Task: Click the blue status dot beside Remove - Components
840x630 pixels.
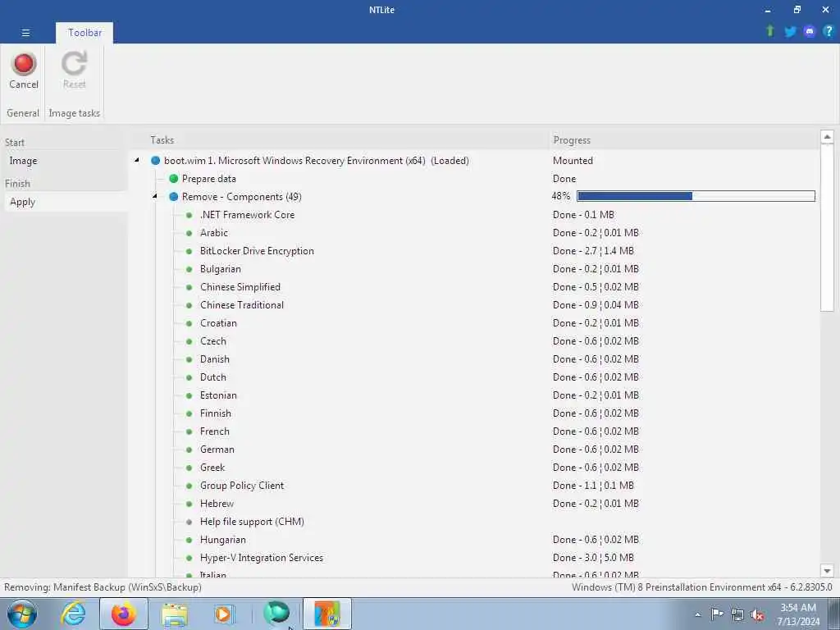Action: point(174,197)
